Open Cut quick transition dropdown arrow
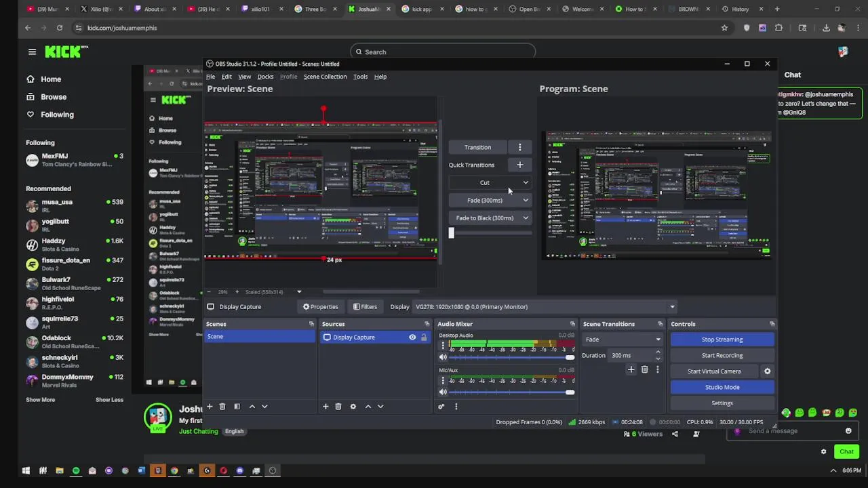Viewport: 868px width, 488px height. click(526, 182)
